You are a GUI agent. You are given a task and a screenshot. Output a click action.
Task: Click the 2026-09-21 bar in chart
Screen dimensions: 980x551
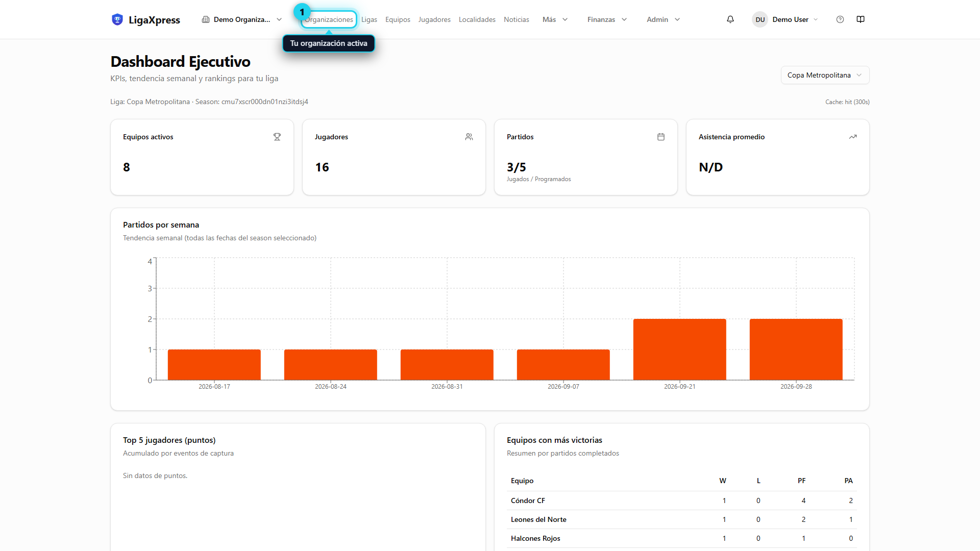679,349
